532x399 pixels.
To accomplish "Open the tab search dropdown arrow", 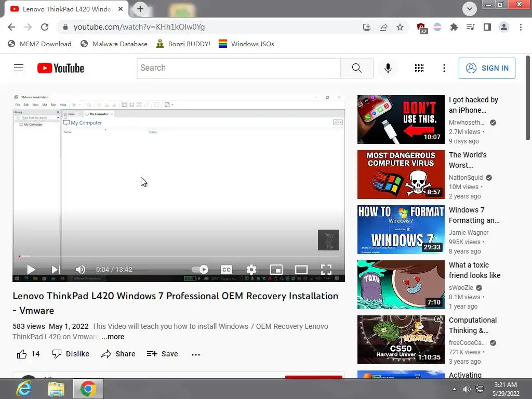I will tap(470, 9).
